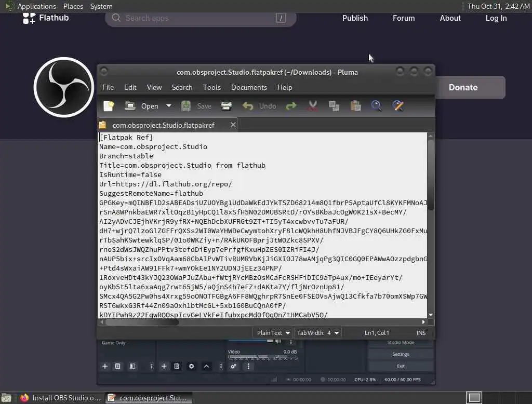Move source up with chevron icon in OBS
Viewport: 532px width, 404px height.
[x=206, y=366]
